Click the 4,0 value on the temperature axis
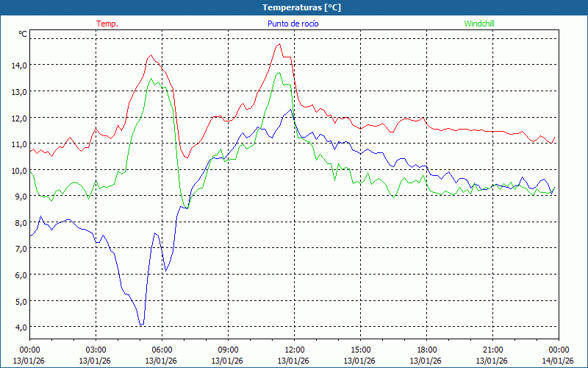 coord(20,327)
